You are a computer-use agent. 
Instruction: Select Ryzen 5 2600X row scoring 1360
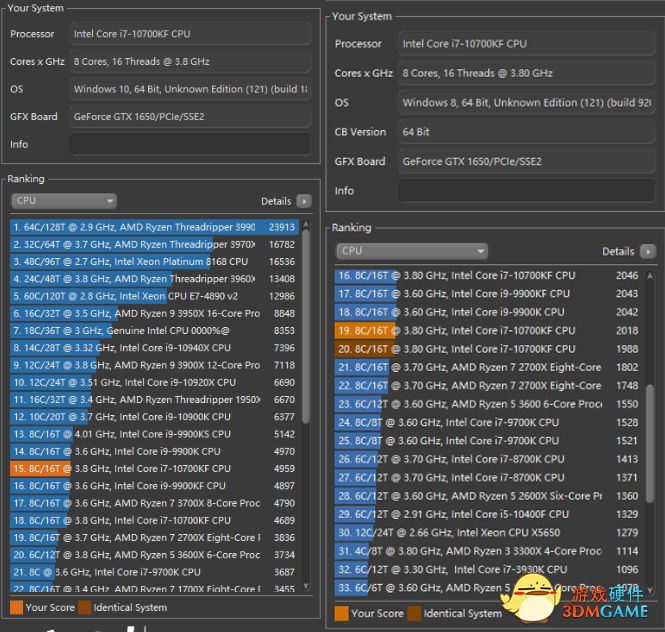[488, 496]
